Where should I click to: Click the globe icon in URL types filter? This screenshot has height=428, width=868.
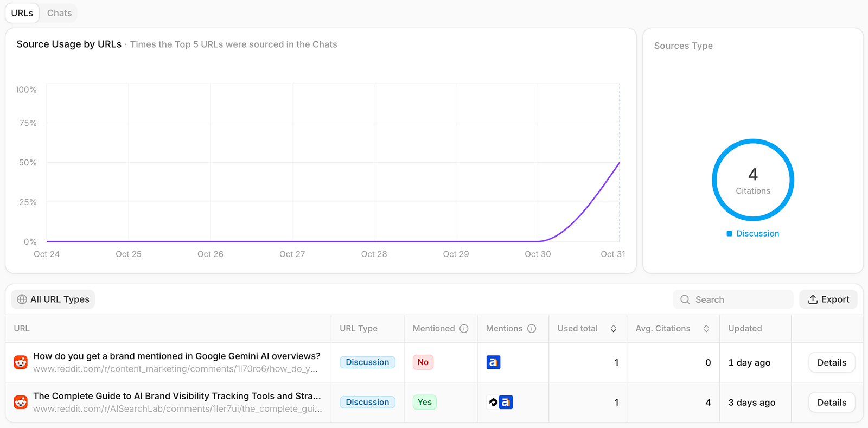pyautogui.click(x=22, y=299)
